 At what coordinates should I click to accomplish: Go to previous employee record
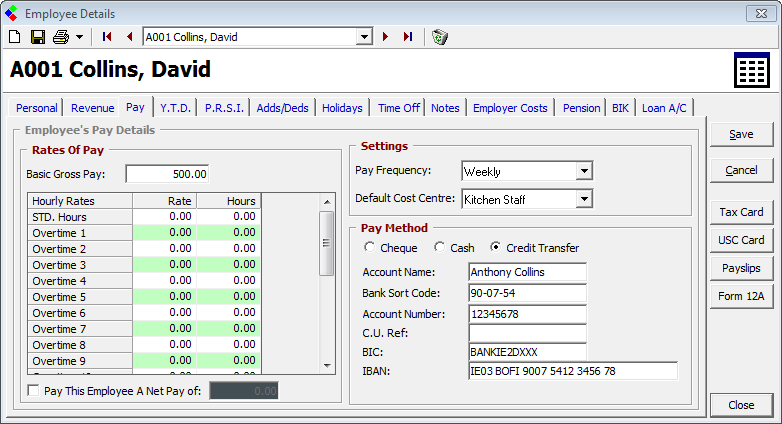[129, 37]
